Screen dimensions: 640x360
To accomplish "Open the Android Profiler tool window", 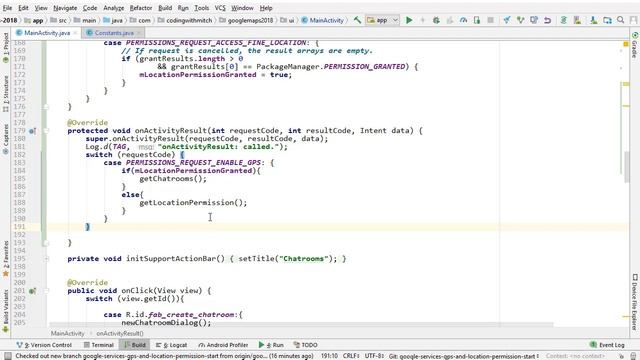I will pos(223,345).
